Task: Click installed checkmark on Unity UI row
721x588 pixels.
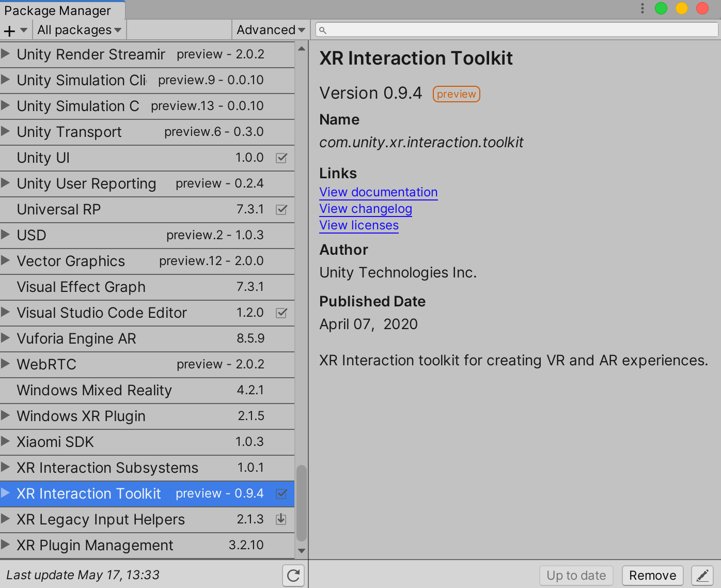Action: [281, 158]
